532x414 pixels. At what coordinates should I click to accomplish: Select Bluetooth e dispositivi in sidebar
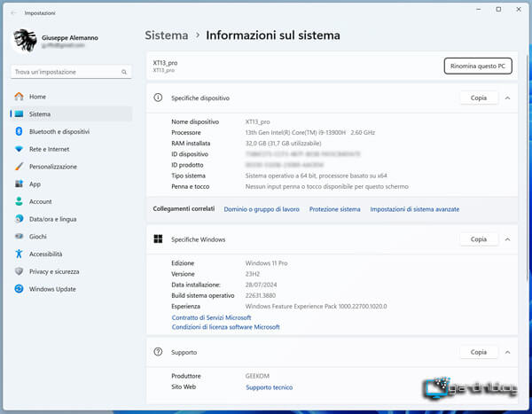point(71,131)
